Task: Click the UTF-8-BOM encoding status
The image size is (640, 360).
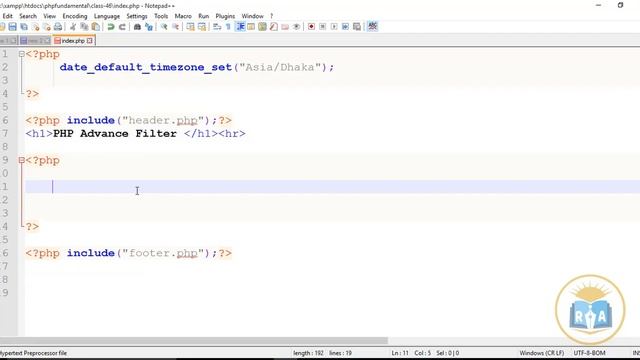Action: point(589,353)
